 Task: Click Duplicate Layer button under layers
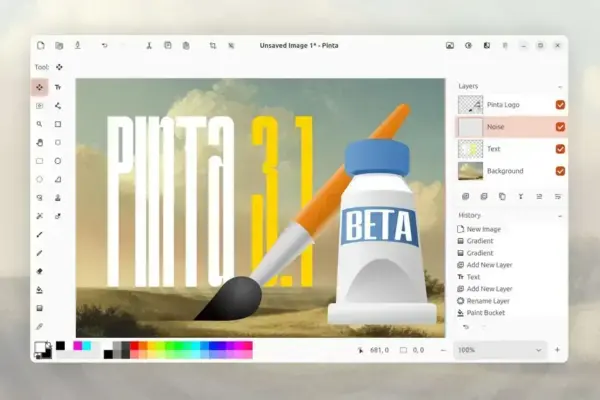(502, 196)
